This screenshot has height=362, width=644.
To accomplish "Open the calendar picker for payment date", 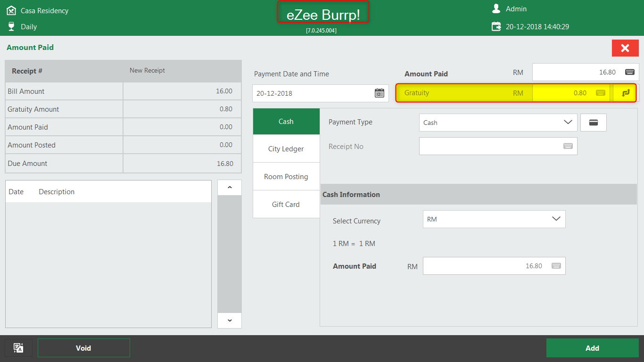I will (x=380, y=93).
